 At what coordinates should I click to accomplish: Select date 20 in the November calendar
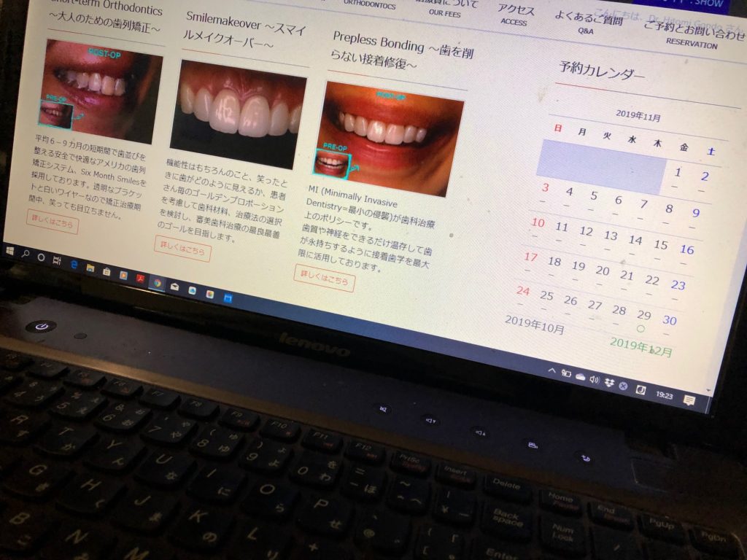click(x=602, y=271)
